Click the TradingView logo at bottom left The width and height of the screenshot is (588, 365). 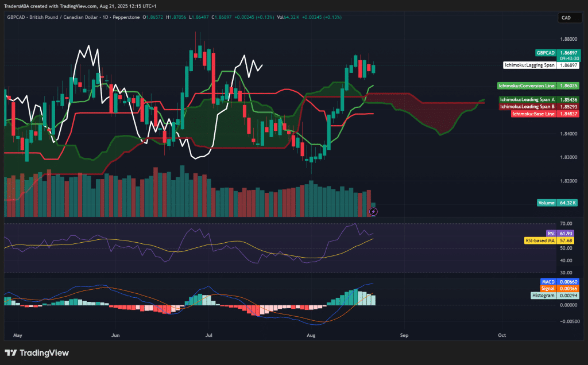37,353
